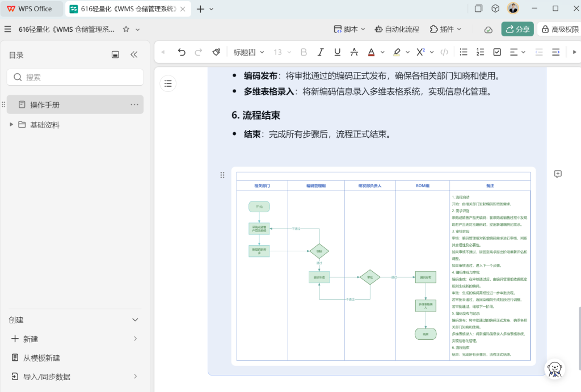Toggle sidebar display mode icon
This screenshot has height=392, width=581.
[x=115, y=55]
